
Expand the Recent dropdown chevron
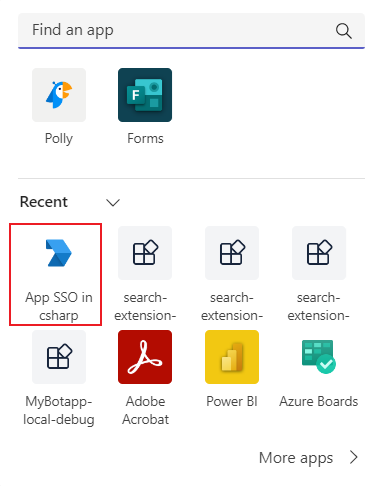(x=113, y=202)
